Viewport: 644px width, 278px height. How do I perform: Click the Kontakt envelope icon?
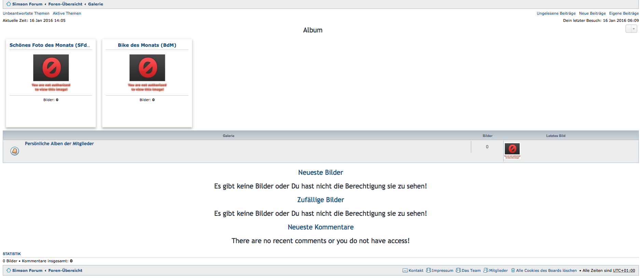point(405,270)
